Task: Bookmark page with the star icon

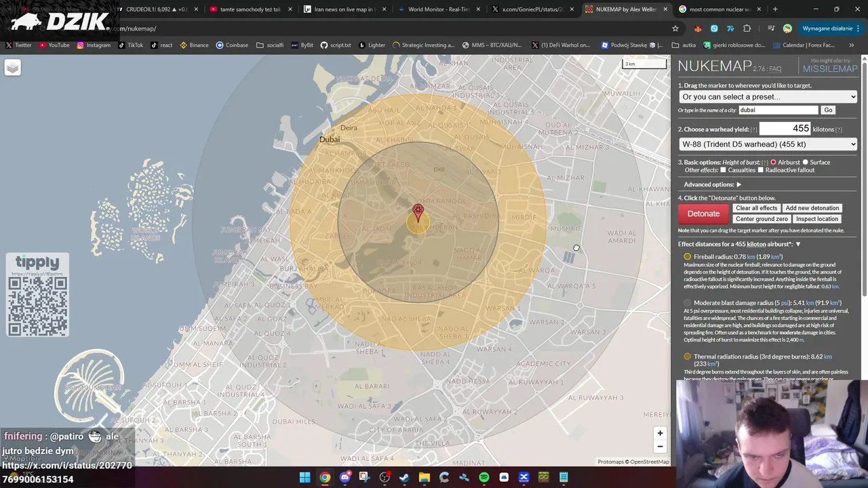Action: click(675, 28)
